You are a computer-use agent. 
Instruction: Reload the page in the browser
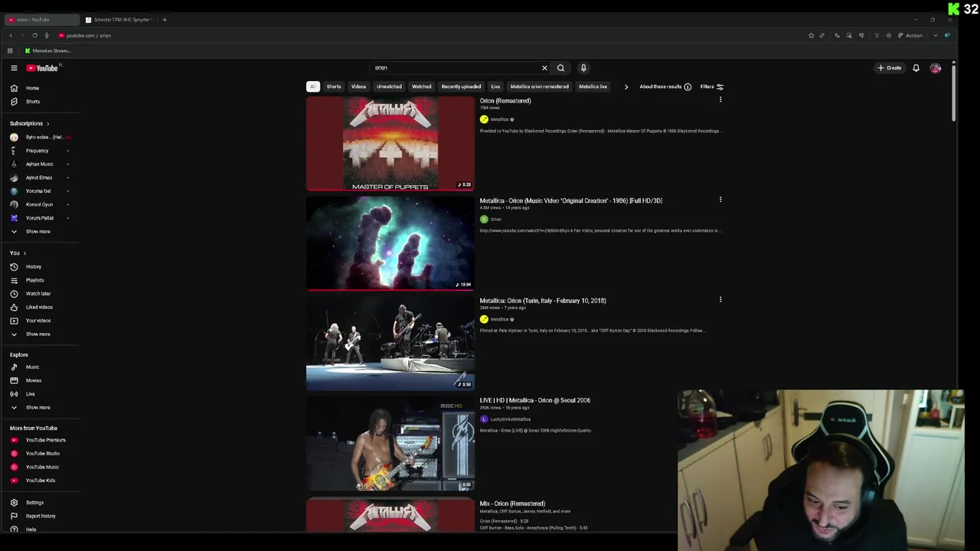click(34, 35)
